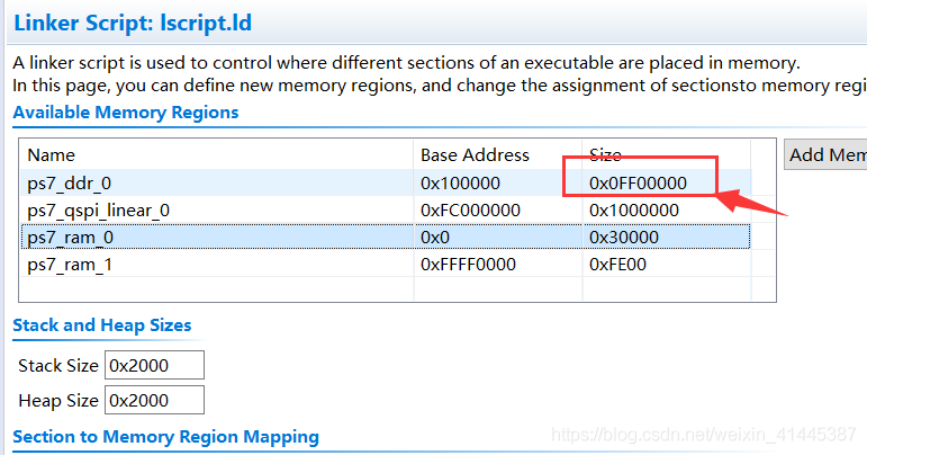Click the base address 0xFFFF0000 cell
936x464 pixels.
tap(468, 264)
